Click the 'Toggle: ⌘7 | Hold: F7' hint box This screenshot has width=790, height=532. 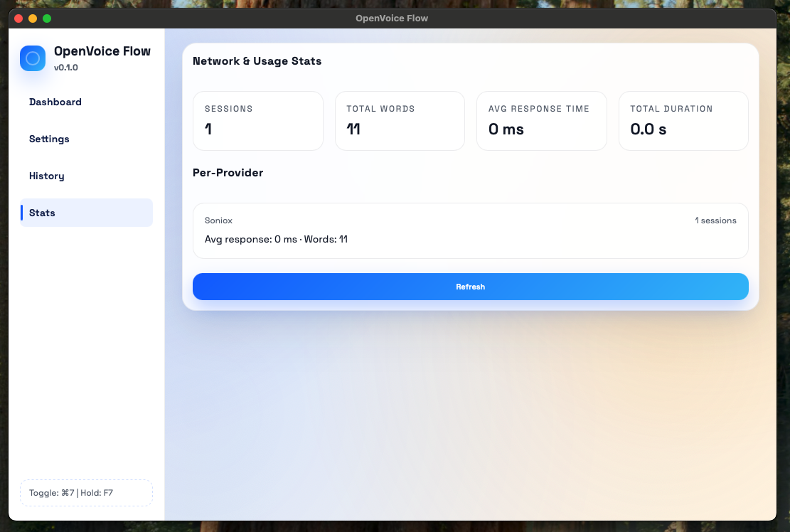coord(86,493)
